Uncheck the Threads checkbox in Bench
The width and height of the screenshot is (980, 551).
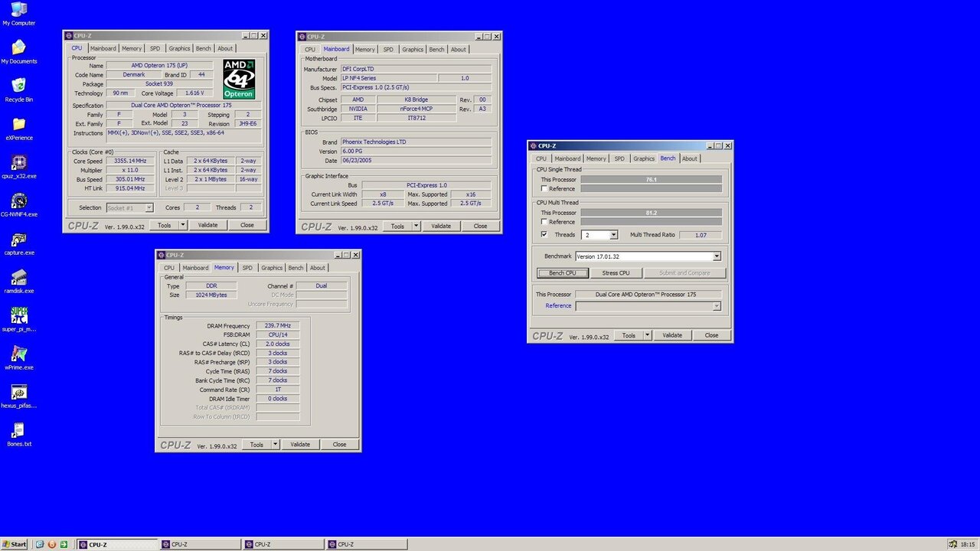coord(544,235)
